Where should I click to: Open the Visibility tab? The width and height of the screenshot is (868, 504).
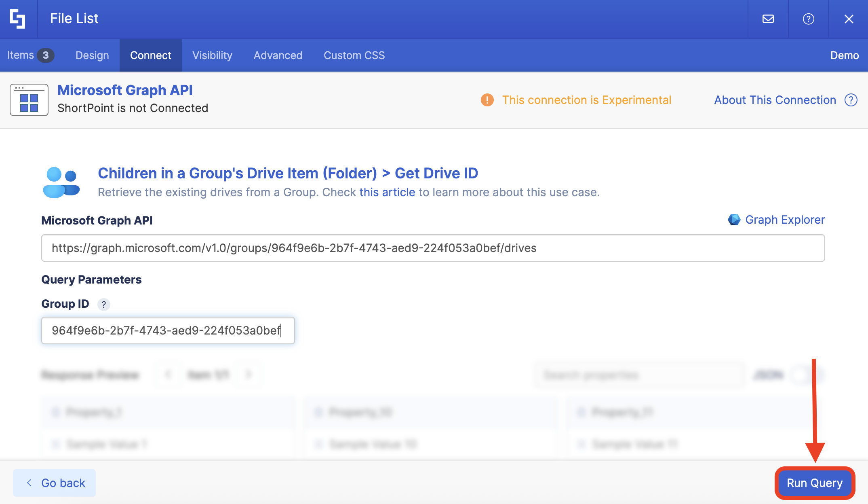[212, 55]
